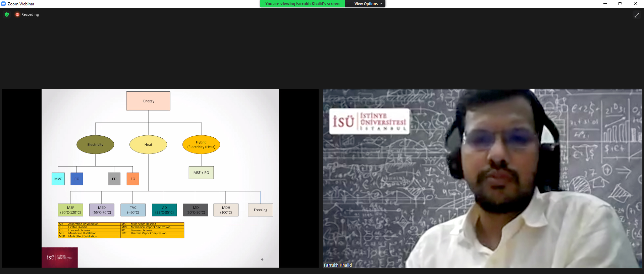Click the green encryption shield icon

[7, 14]
